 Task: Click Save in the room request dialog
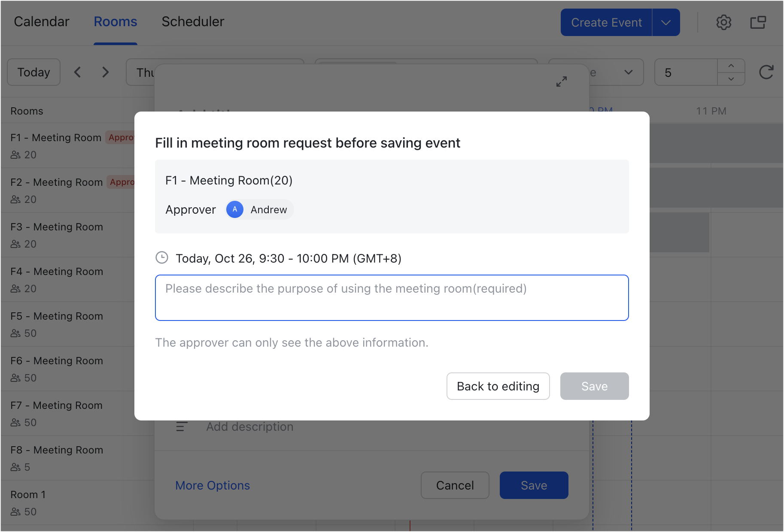(x=594, y=386)
